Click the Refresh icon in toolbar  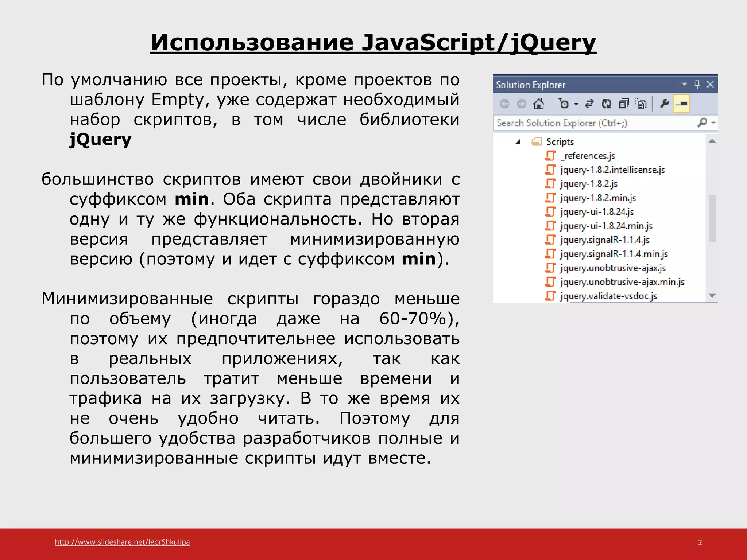[607, 104]
